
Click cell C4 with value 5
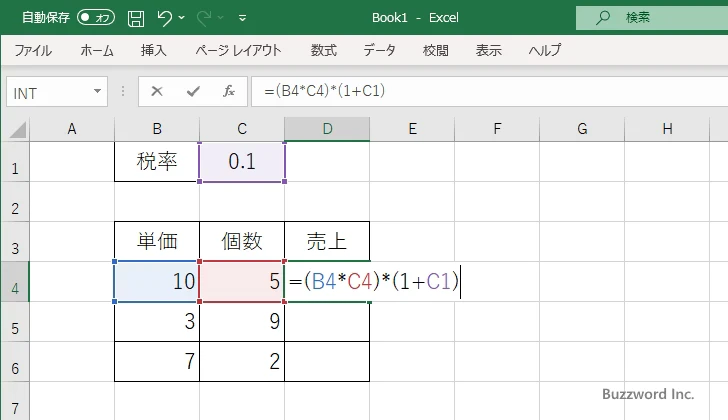click(x=242, y=282)
